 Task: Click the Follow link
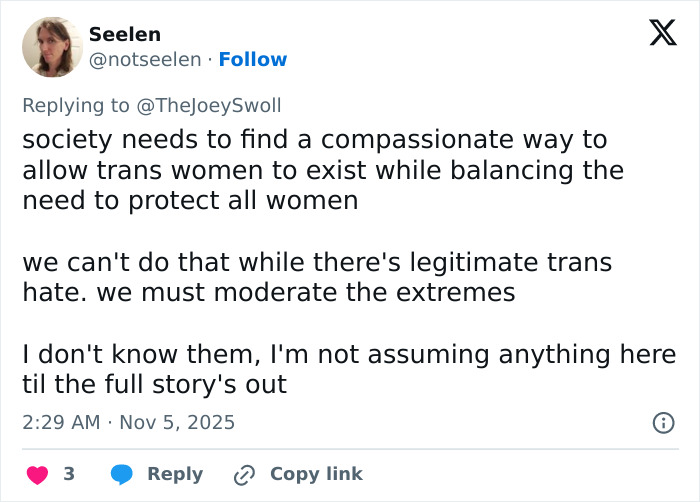click(252, 60)
